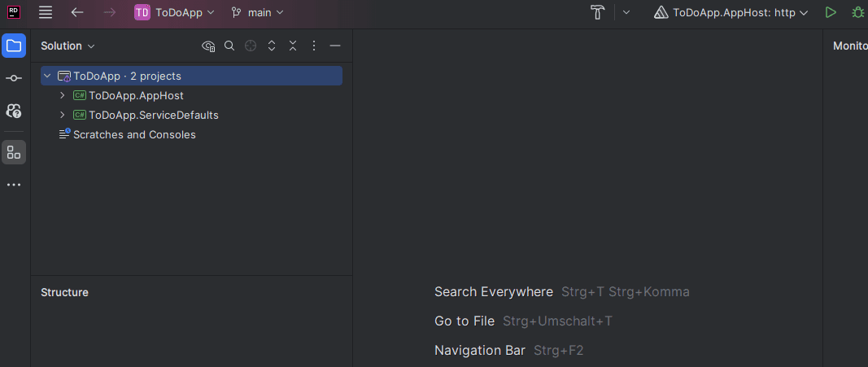Click the Scratches and Consoles icon

tap(65, 134)
